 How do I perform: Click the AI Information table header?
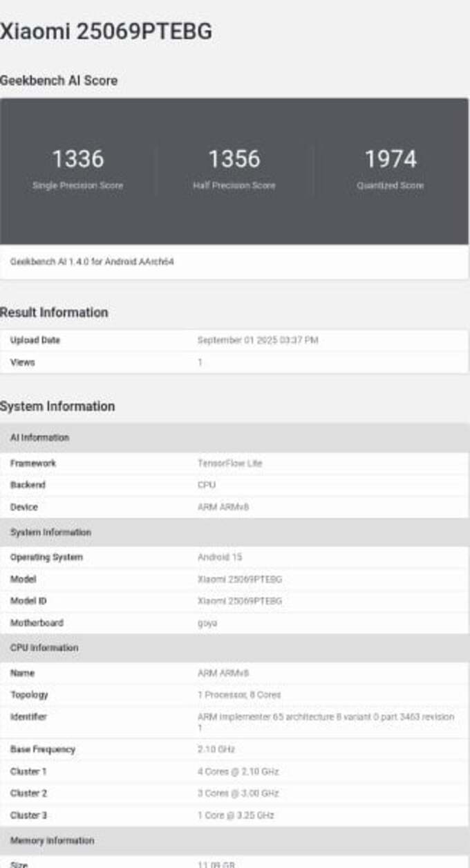(39, 438)
